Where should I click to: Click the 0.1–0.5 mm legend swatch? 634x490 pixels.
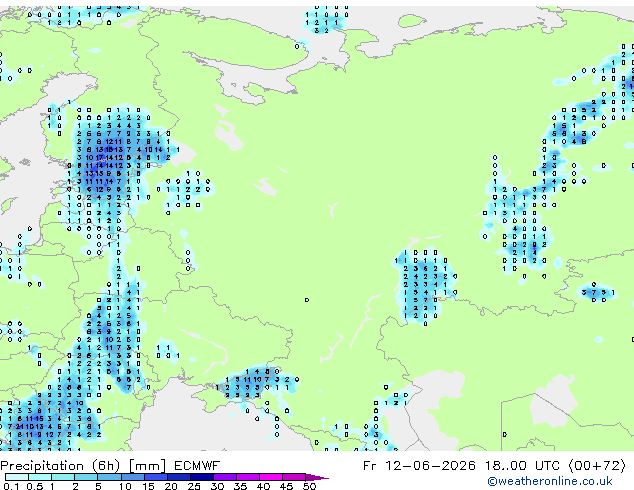click(x=17, y=477)
